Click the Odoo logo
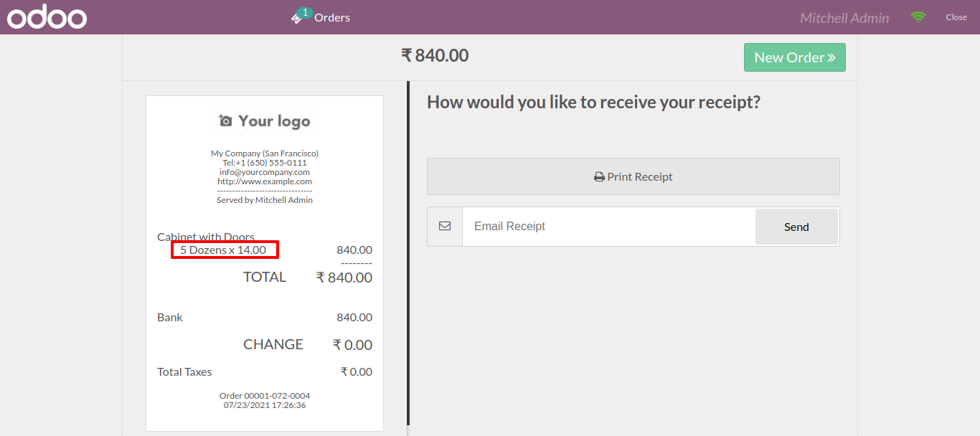 [x=47, y=17]
